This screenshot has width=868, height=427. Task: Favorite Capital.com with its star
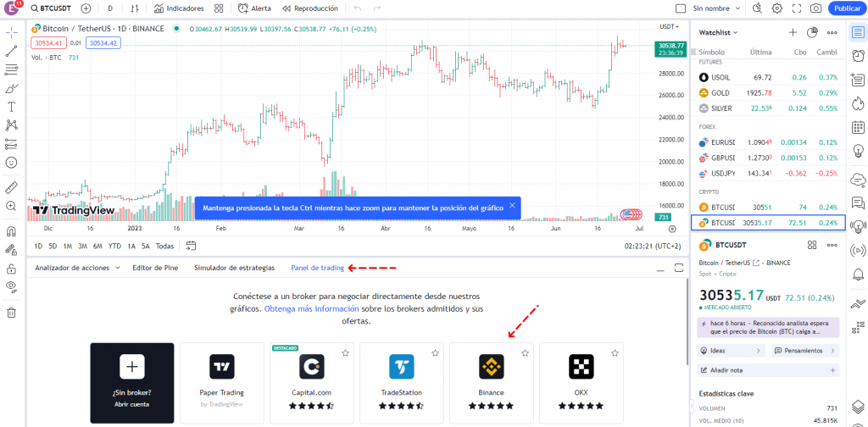coord(346,353)
